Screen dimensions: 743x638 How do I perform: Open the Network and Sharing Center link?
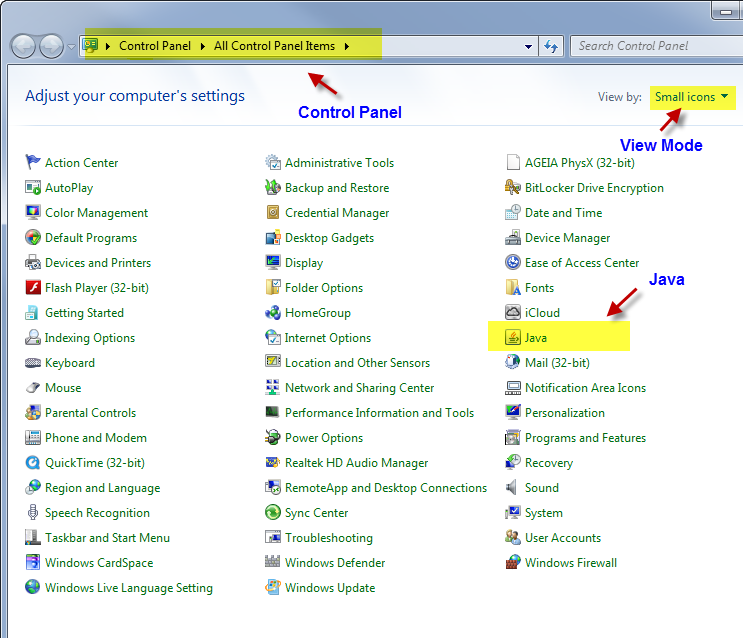point(359,388)
